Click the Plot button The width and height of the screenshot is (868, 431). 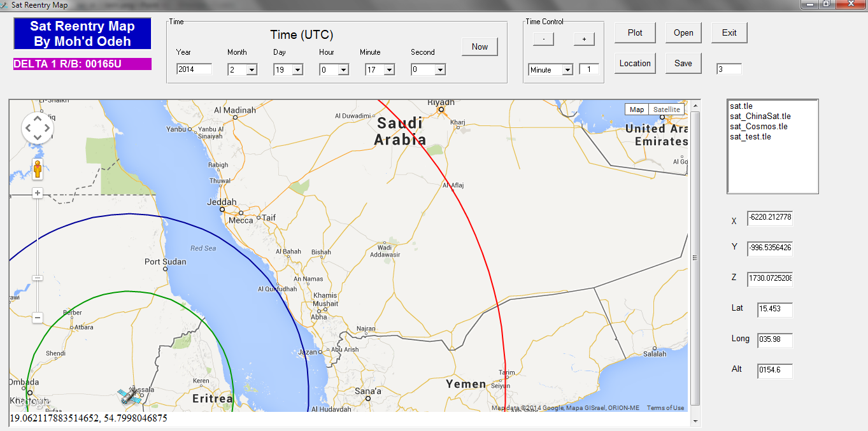(x=635, y=32)
